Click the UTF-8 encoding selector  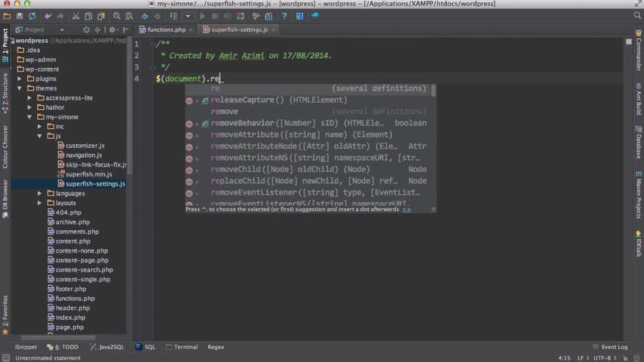click(605, 358)
